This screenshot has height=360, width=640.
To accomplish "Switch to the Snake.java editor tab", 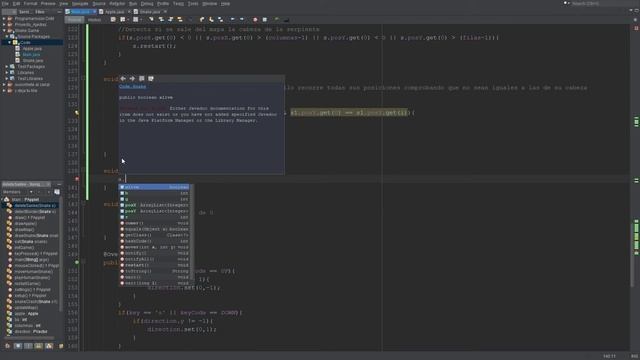I will tap(150, 12).
